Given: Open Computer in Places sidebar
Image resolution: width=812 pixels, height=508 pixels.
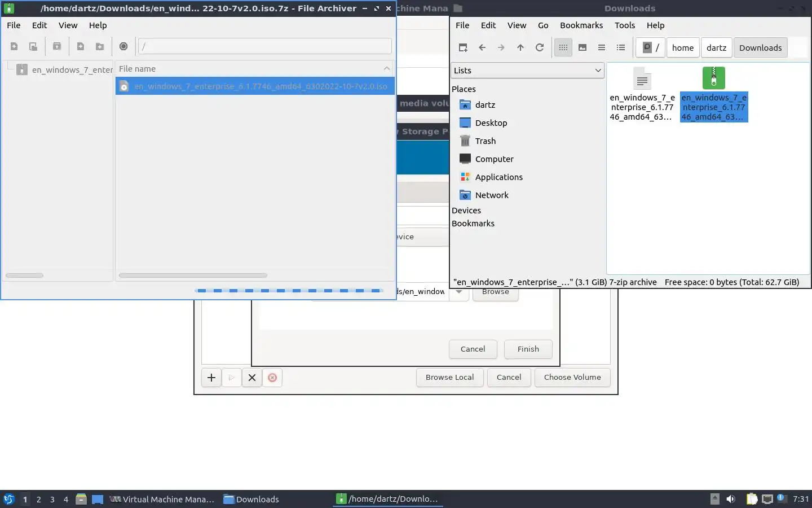Looking at the screenshot, I should click(x=495, y=159).
